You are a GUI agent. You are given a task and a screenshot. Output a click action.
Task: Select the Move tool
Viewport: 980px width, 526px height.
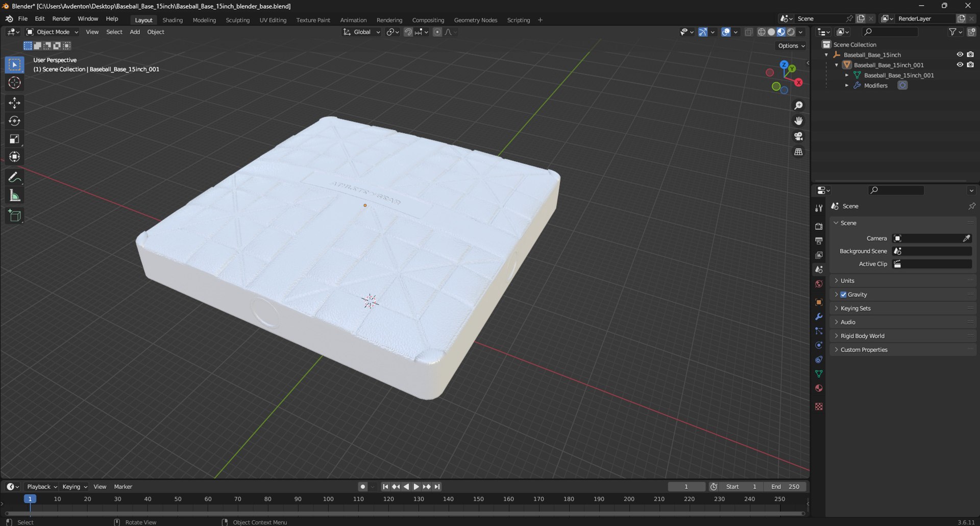(x=14, y=103)
